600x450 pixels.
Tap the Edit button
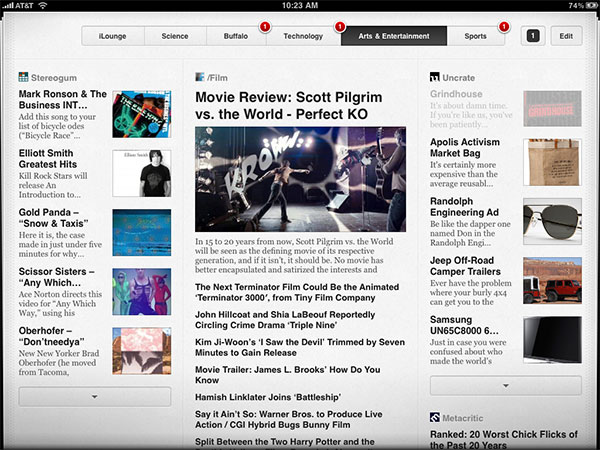pos(566,36)
